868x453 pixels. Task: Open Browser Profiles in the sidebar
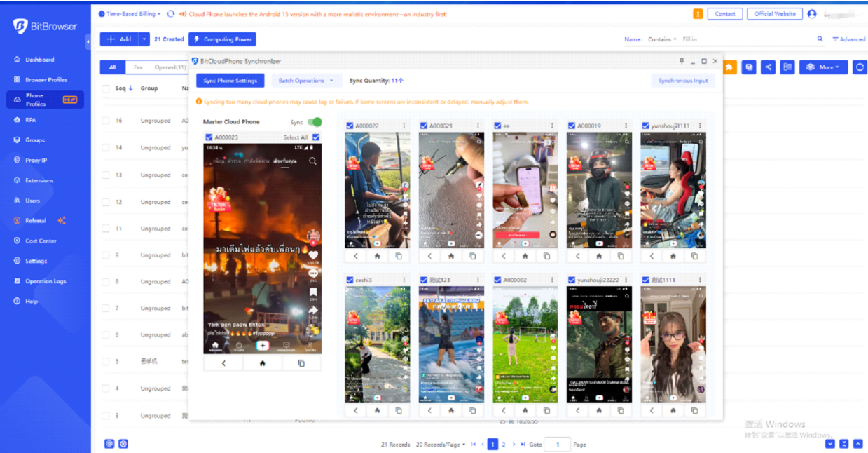[46, 80]
